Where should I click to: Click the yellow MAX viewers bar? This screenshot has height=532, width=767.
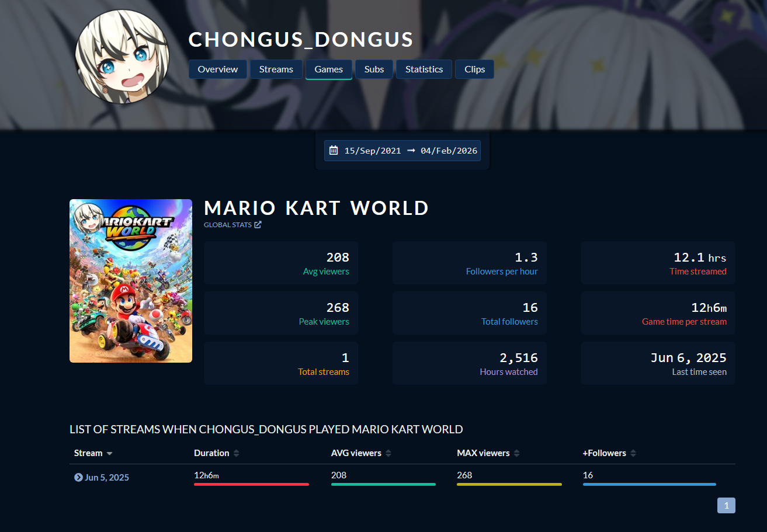click(x=509, y=484)
